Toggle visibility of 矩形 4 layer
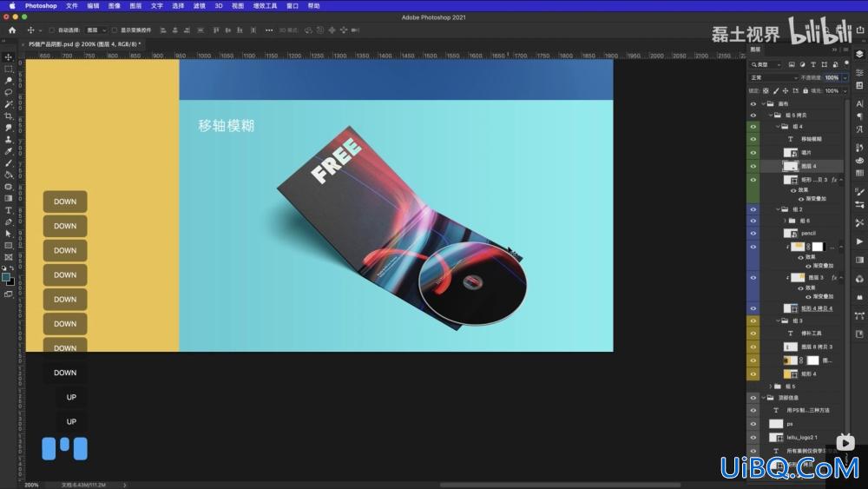 tap(753, 373)
